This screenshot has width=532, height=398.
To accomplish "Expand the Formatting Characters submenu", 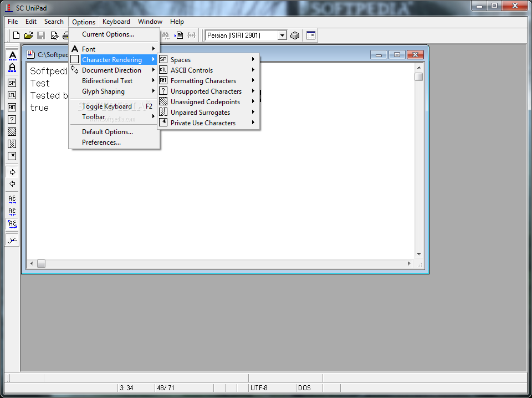I will 208,81.
